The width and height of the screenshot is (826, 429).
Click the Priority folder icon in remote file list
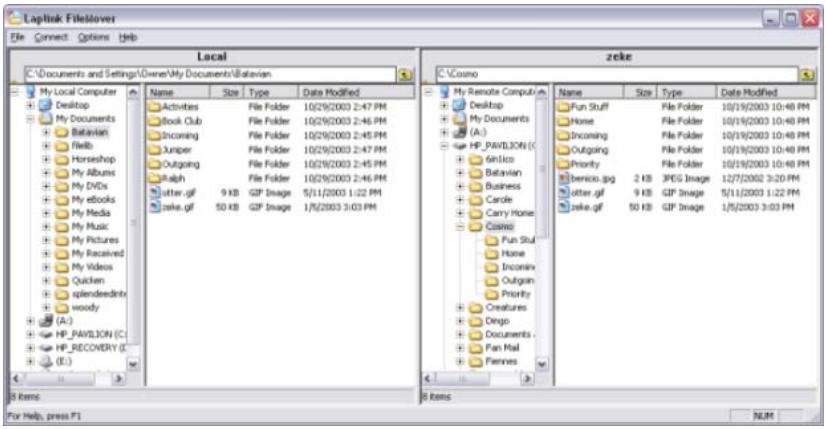point(564,164)
